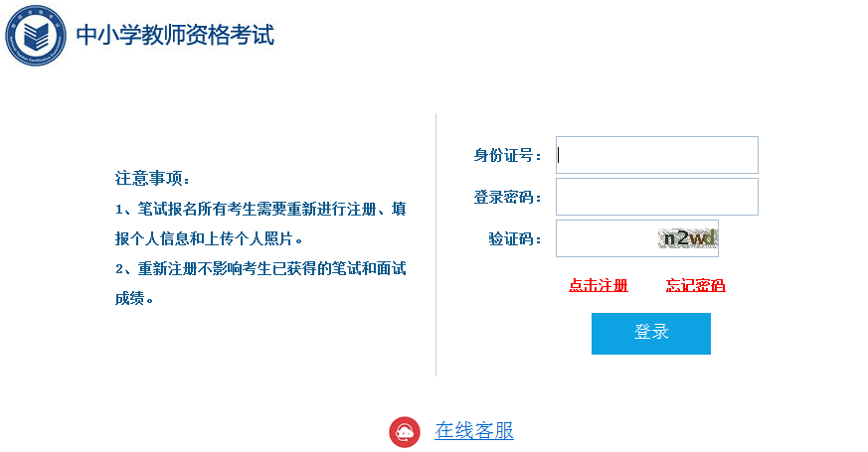This screenshot has width=868, height=452.
Task: Click the vertical divider between notice and form
Action: [436, 245]
